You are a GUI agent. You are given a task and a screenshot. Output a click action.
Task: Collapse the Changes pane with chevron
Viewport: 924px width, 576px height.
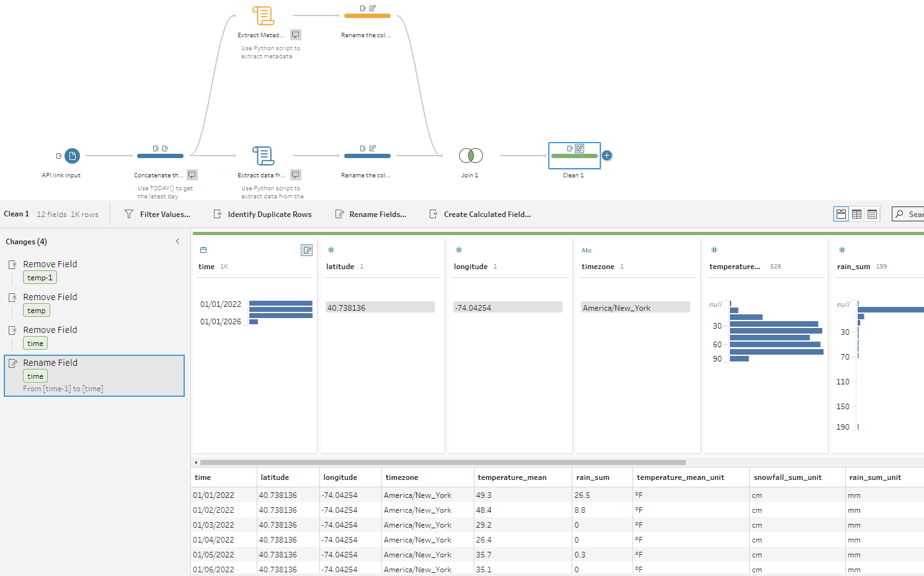177,241
